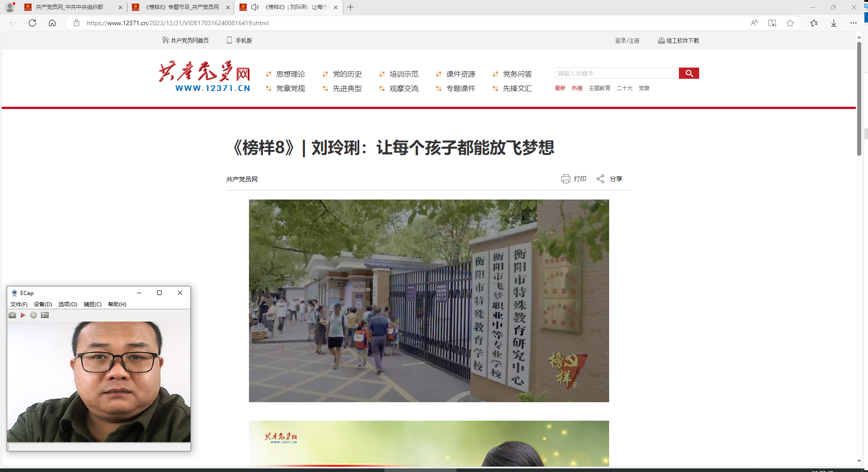Image resolution: width=868 pixels, height=472 pixels.
Task: Open sharing via the 分享 icon
Action: click(x=601, y=179)
